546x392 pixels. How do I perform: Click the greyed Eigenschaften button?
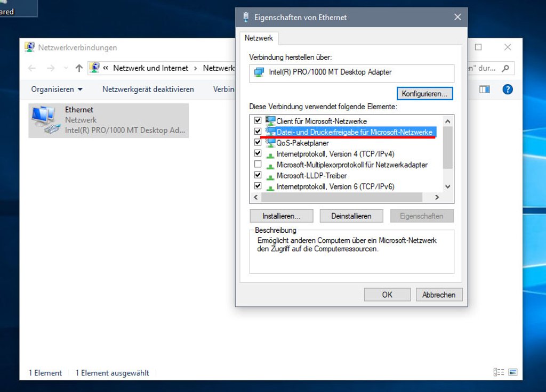[x=422, y=216]
